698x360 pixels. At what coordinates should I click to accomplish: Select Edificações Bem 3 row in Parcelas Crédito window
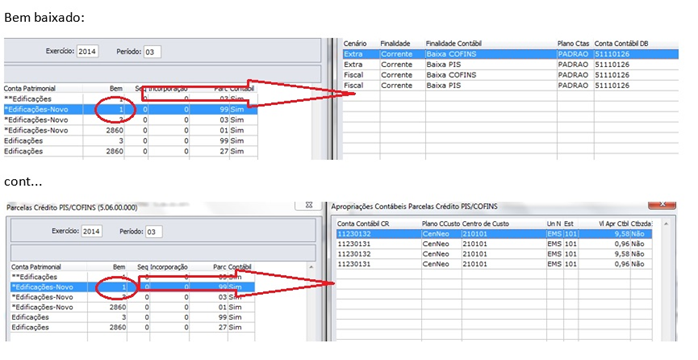[x=132, y=317]
